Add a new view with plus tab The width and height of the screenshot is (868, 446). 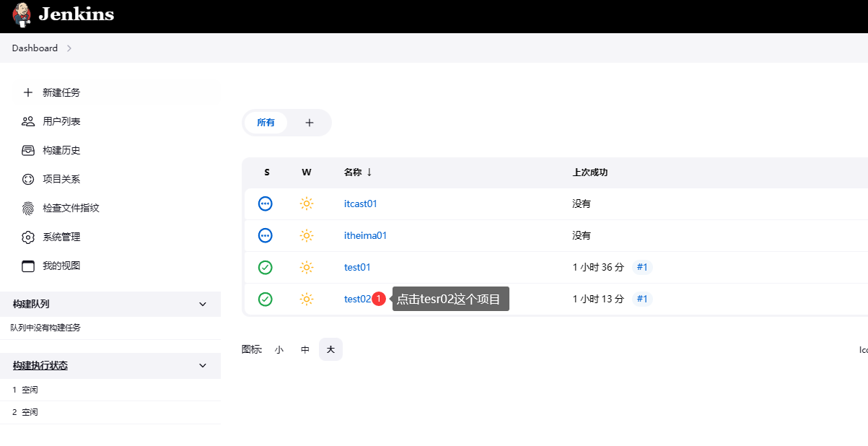point(310,123)
